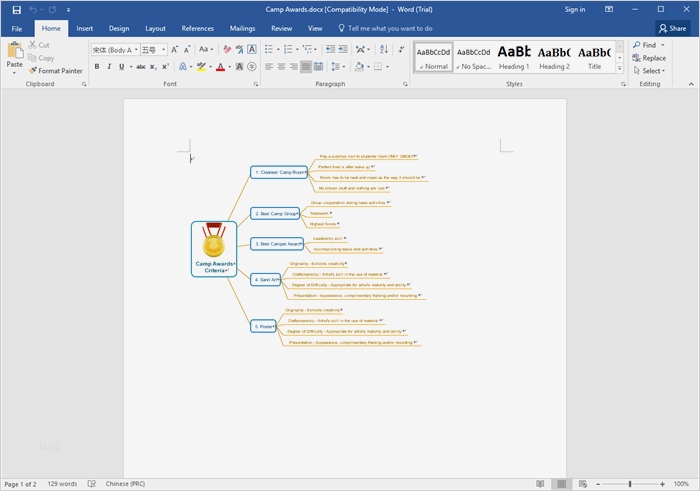700x491 pixels.
Task: Click the Format Painter tool
Action: pyautogui.click(x=56, y=71)
